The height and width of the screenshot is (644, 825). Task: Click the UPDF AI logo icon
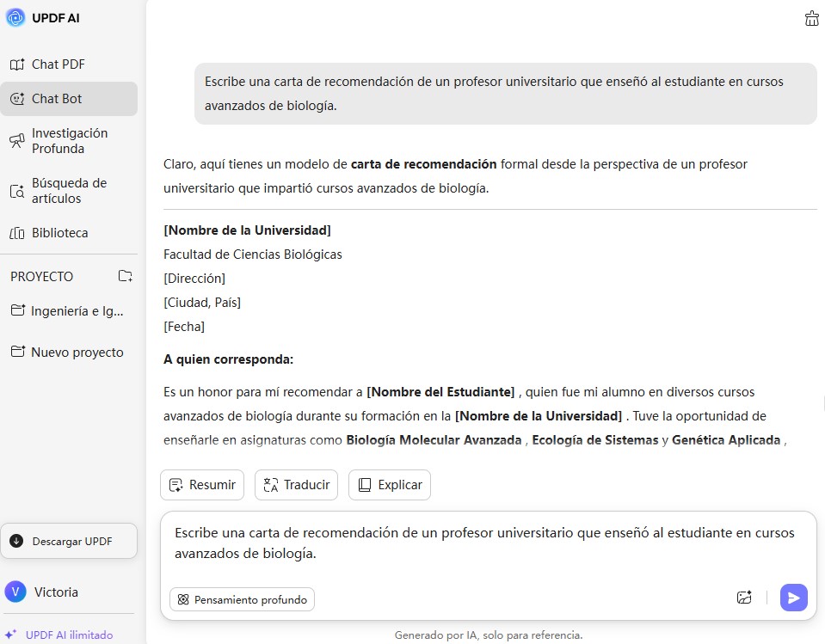(x=15, y=17)
